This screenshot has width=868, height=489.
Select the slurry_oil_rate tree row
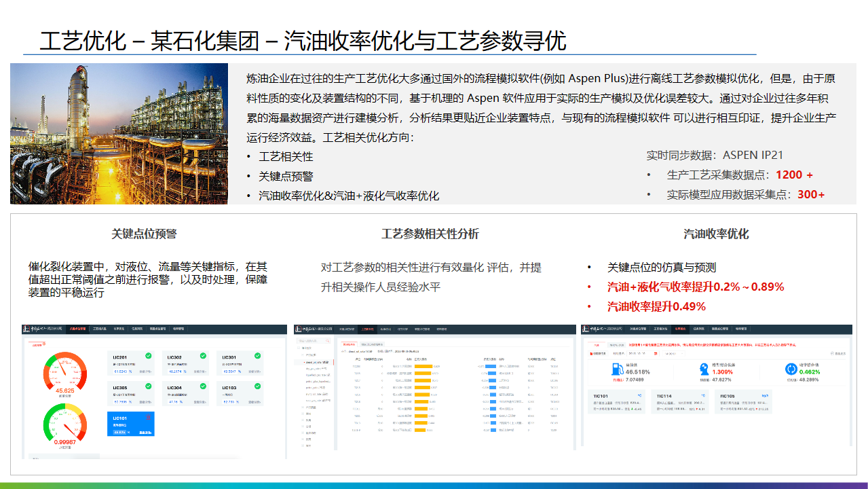coord(317,394)
